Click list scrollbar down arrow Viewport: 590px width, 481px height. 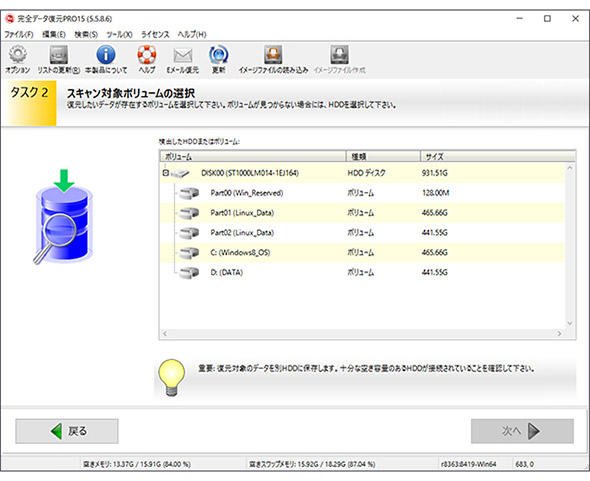570,324
